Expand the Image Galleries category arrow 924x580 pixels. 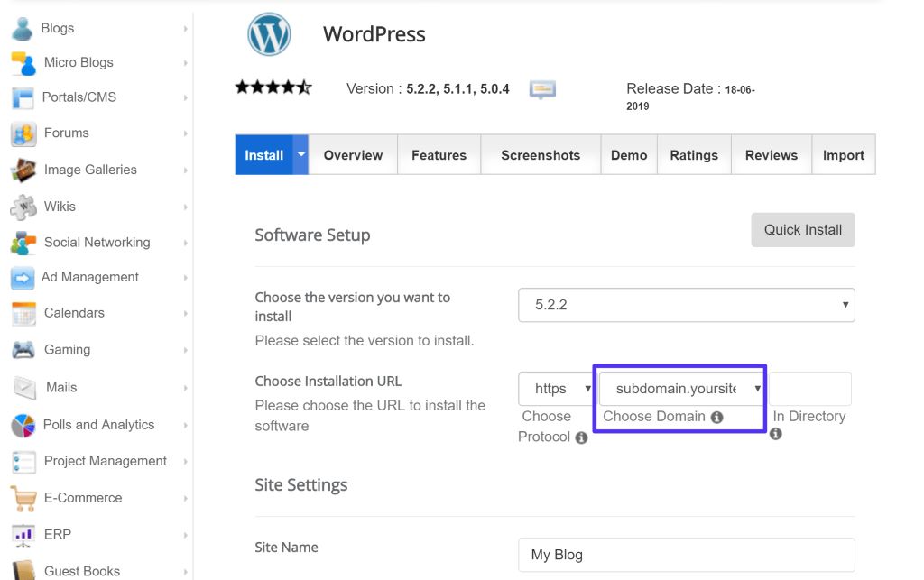click(186, 170)
